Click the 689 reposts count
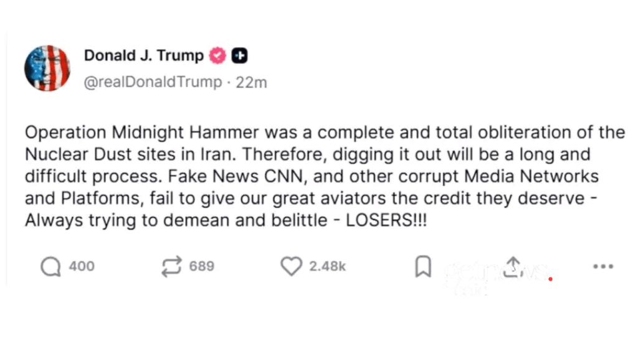 click(201, 267)
